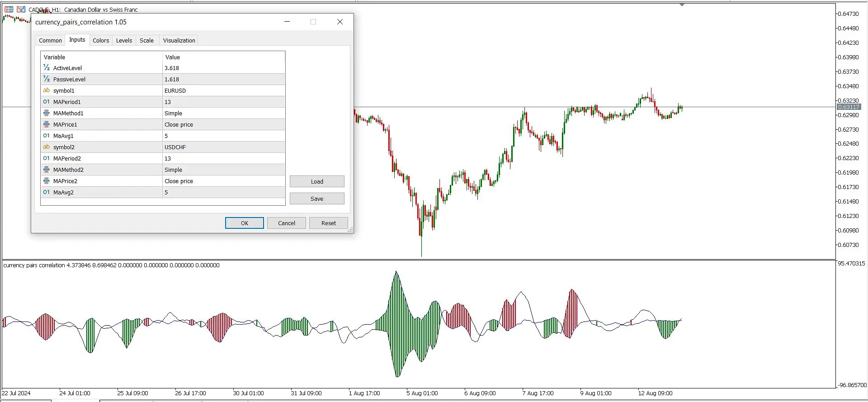Edit MAPeriod2 value 13

pos(224,158)
